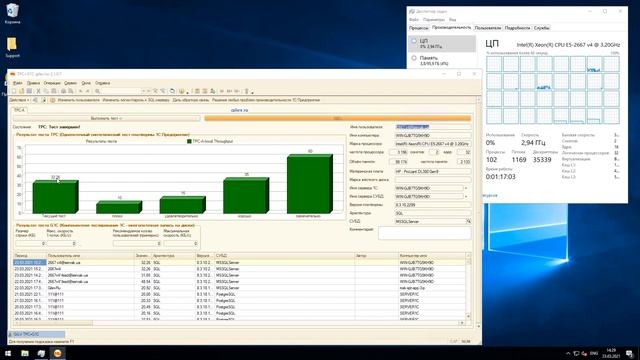The image size is (640, 360).
Task: Open the Действия dropdown in 1C command bar
Action: 19,100
